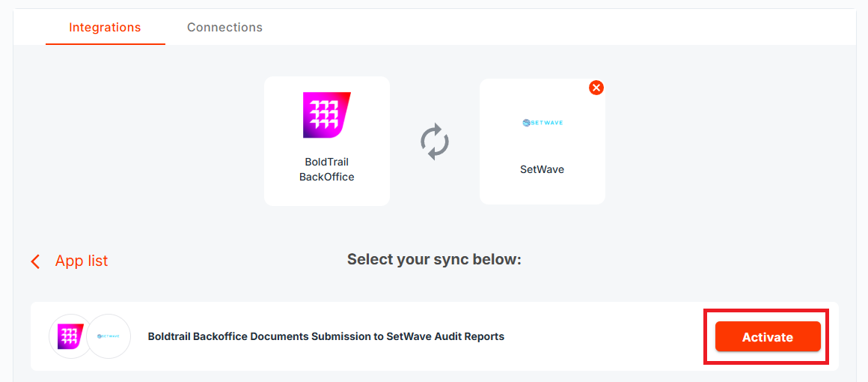Screen dimensions: 868x382
Task: Click the BoldTrail BackOffice logo in the top card
Action: coord(327,115)
